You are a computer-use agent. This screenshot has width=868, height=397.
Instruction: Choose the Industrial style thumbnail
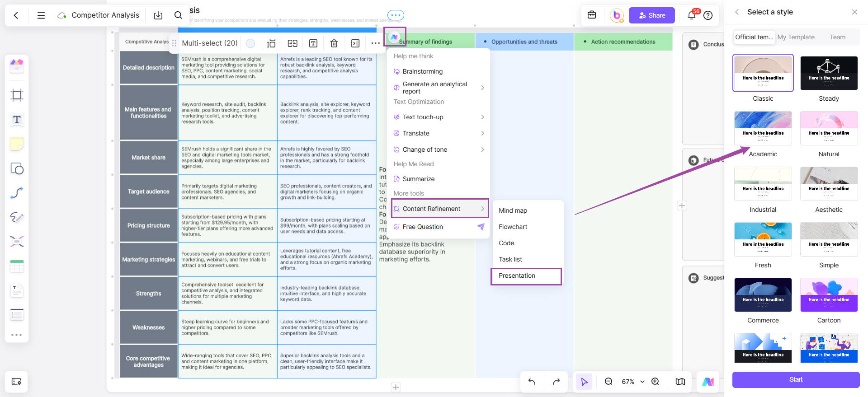pyautogui.click(x=763, y=184)
